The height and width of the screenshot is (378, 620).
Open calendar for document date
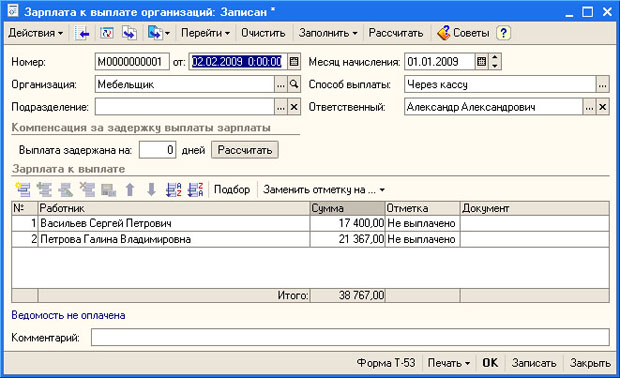(x=294, y=62)
